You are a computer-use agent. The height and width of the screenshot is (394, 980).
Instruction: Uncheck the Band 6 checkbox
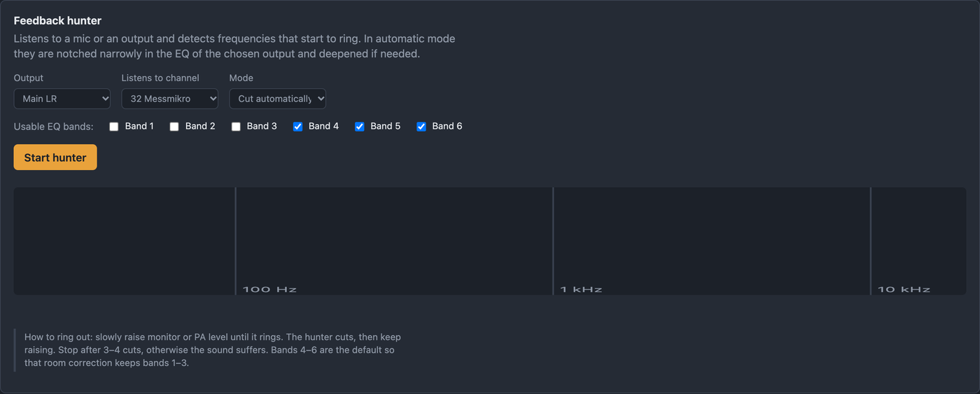[421, 127]
